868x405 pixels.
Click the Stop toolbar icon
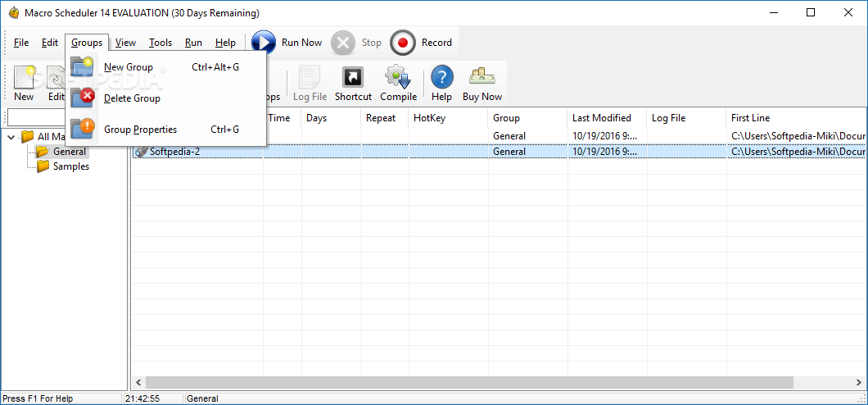pyautogui.click(x=343, y=43)
